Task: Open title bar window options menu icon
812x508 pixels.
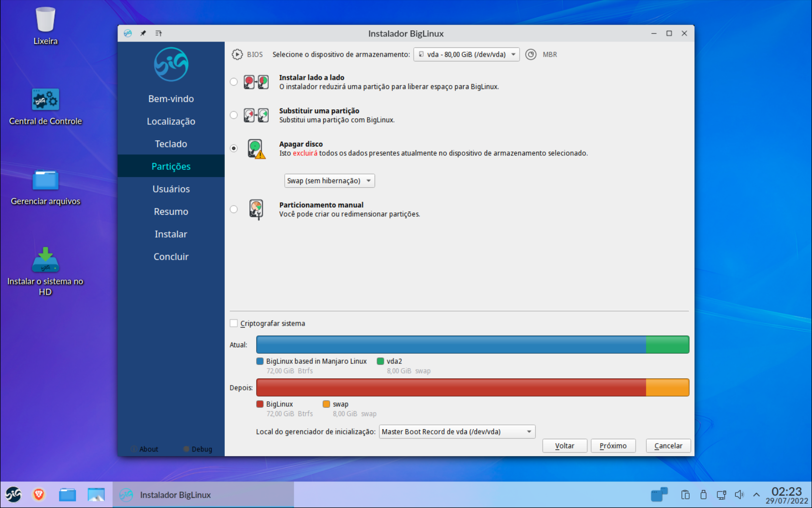Action: tap(159, 33)
